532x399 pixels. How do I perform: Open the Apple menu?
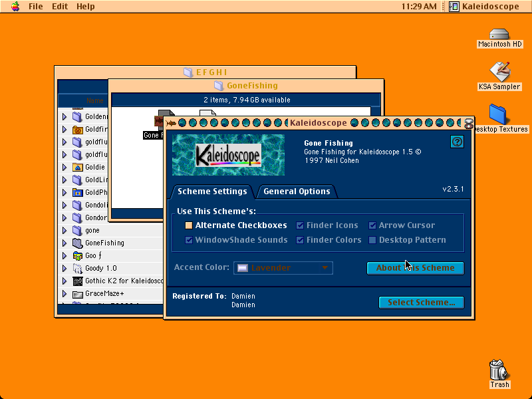(x=15, y=6)
